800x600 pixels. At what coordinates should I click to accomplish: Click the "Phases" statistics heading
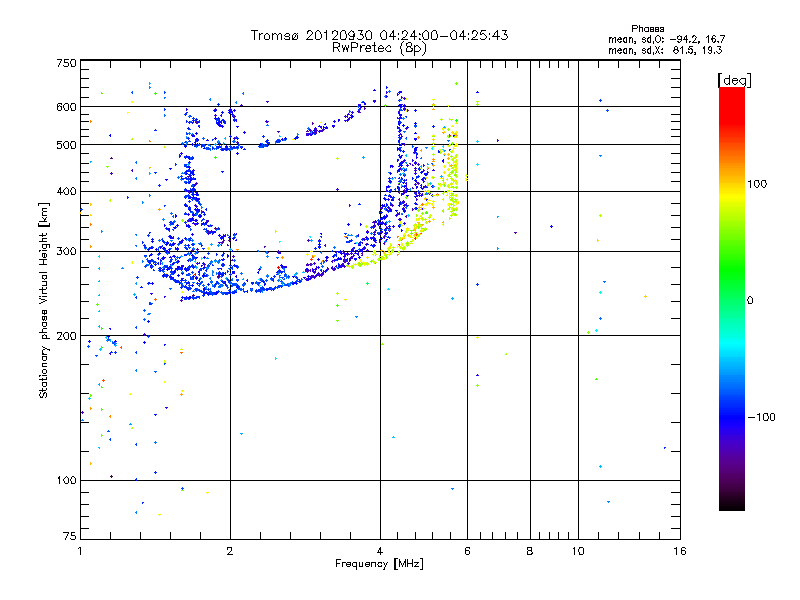point(647,29)
